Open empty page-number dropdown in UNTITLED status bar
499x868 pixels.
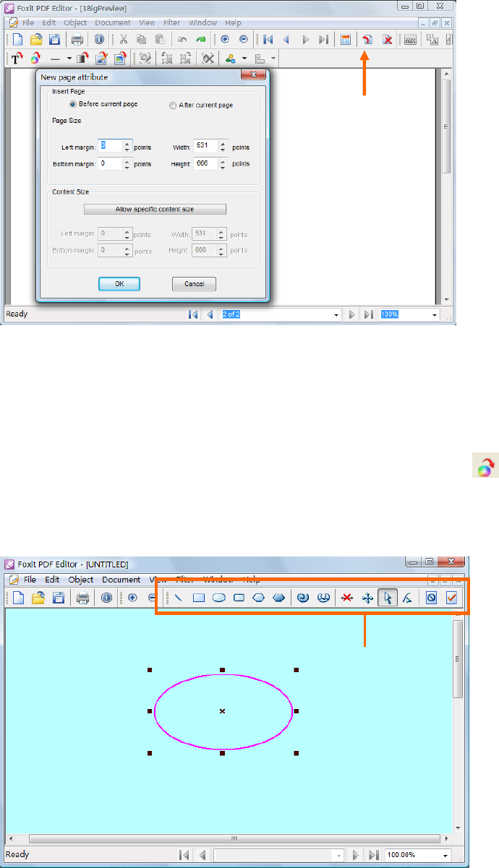point(338,855)
